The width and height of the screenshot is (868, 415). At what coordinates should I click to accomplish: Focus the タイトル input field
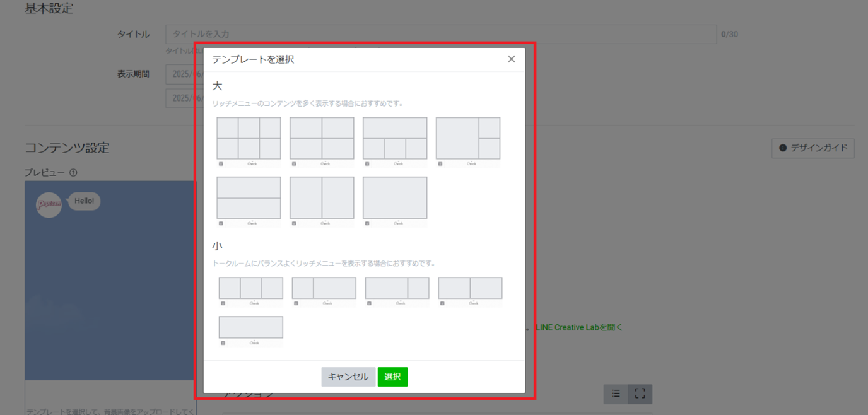[441, 34]
